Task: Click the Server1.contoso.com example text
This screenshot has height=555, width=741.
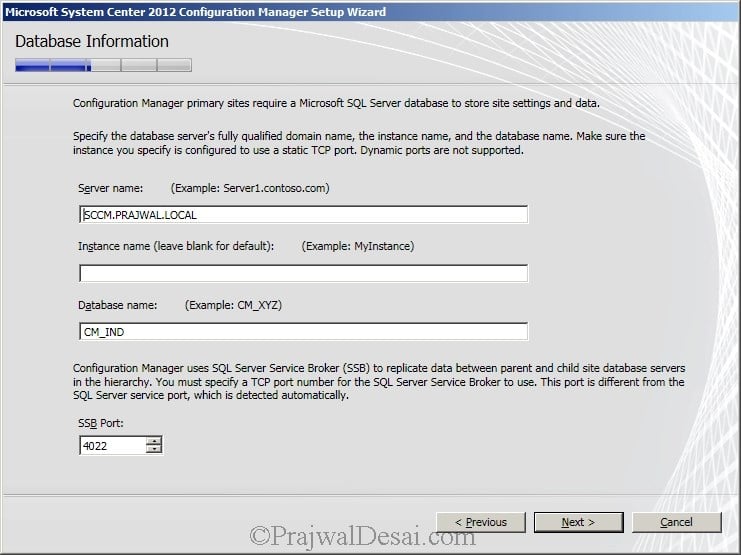Action: [x=250, y=188]
